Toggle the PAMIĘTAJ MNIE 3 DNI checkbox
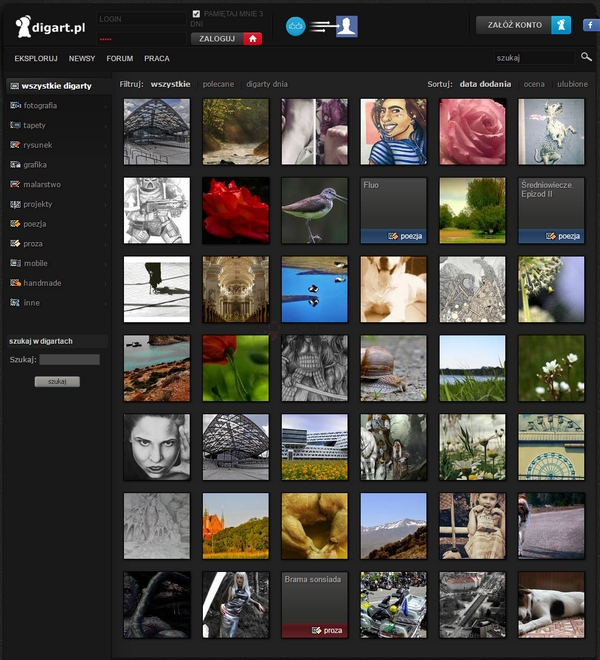The width and height of the screenshot is (600, 660). pyautogui.click(x=196, y=14)
